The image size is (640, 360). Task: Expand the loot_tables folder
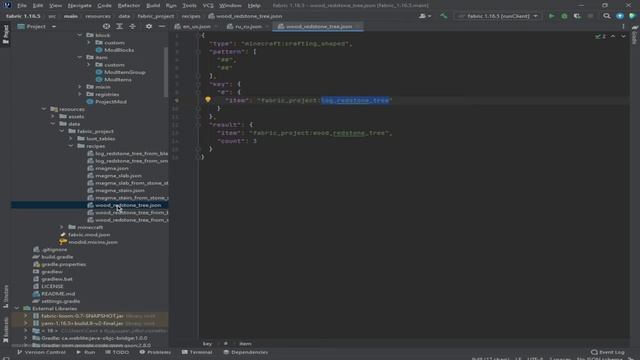71,139
